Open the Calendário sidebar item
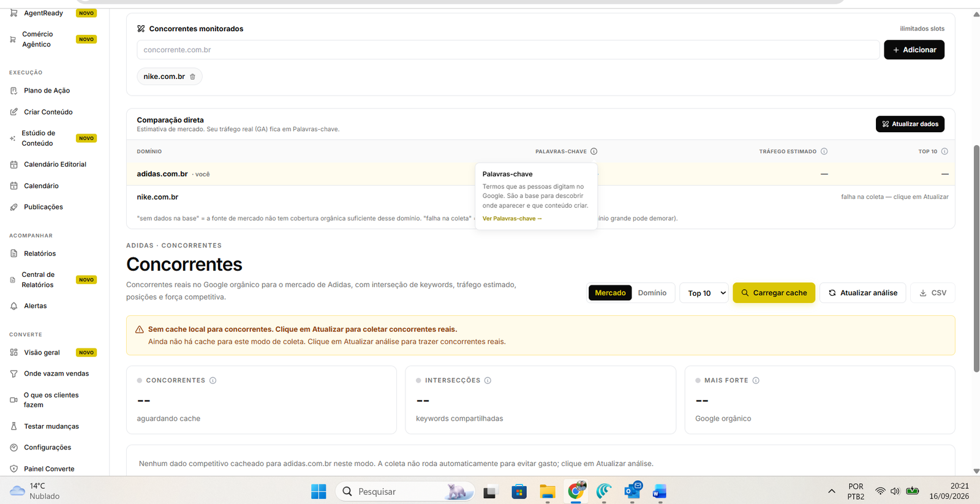980x504 pixels. 41,186
